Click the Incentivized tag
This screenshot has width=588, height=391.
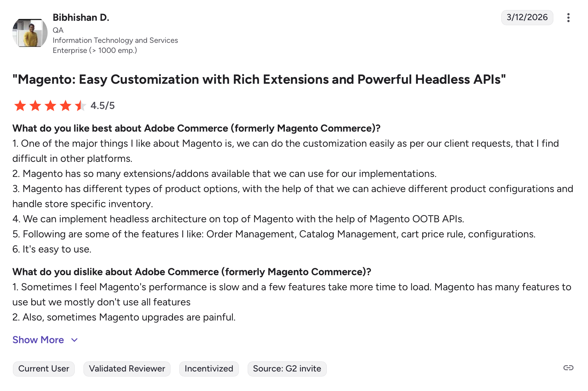tap(209, 369)
